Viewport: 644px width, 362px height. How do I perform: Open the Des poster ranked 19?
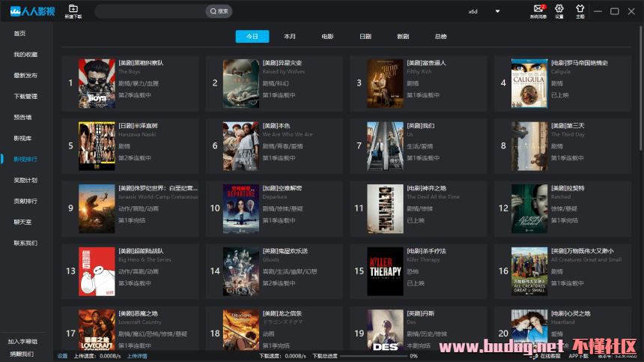[x=385, y=330]
